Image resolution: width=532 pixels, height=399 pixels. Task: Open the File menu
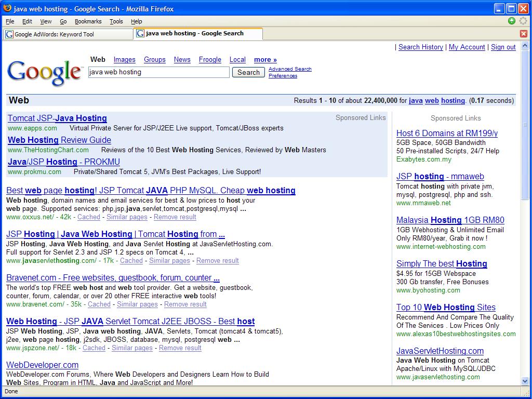point(10,21)
